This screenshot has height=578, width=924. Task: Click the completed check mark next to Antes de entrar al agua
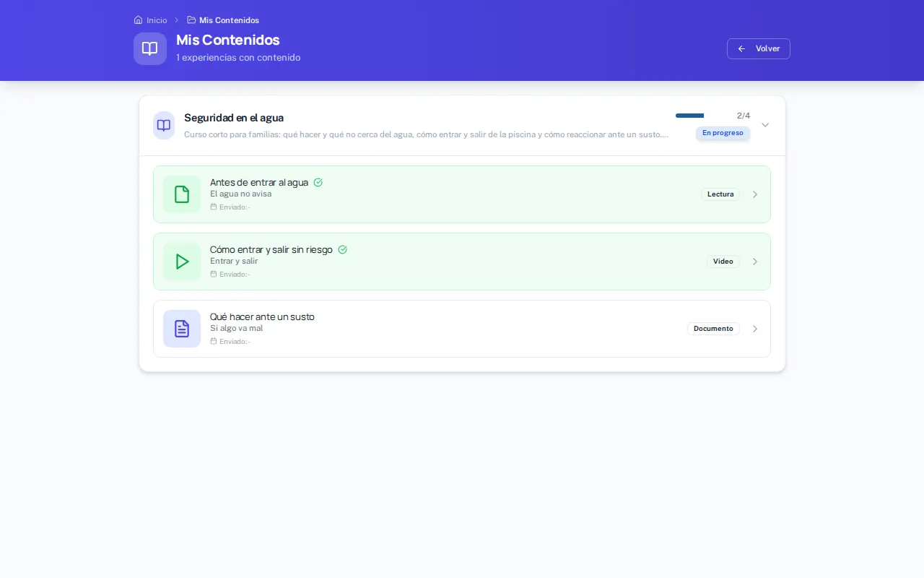(x=318, y=183)
